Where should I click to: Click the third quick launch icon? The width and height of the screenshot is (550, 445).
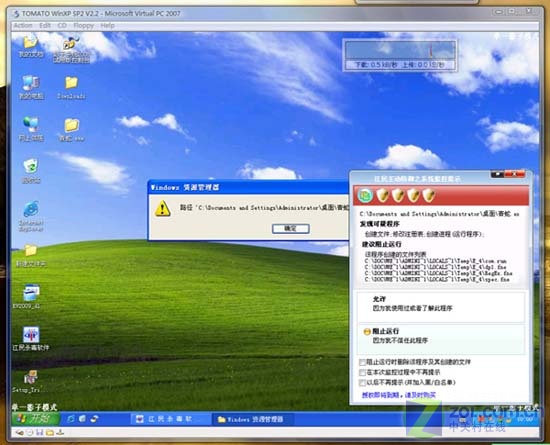pyautogui.click(x=94, y=419)
